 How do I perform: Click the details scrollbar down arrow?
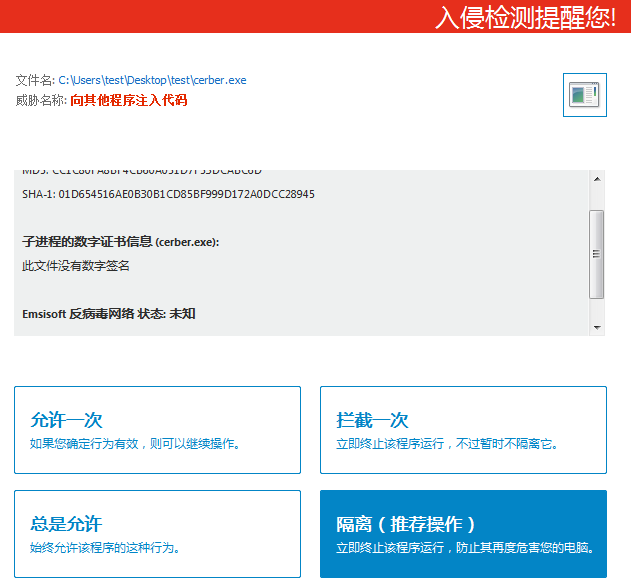(x=597, y=327)
